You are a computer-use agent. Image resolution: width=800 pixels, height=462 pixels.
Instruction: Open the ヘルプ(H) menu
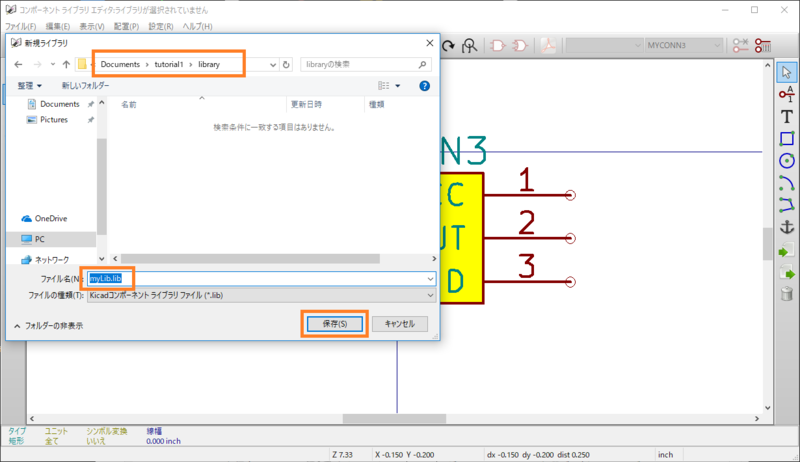[x=197, y=26]
